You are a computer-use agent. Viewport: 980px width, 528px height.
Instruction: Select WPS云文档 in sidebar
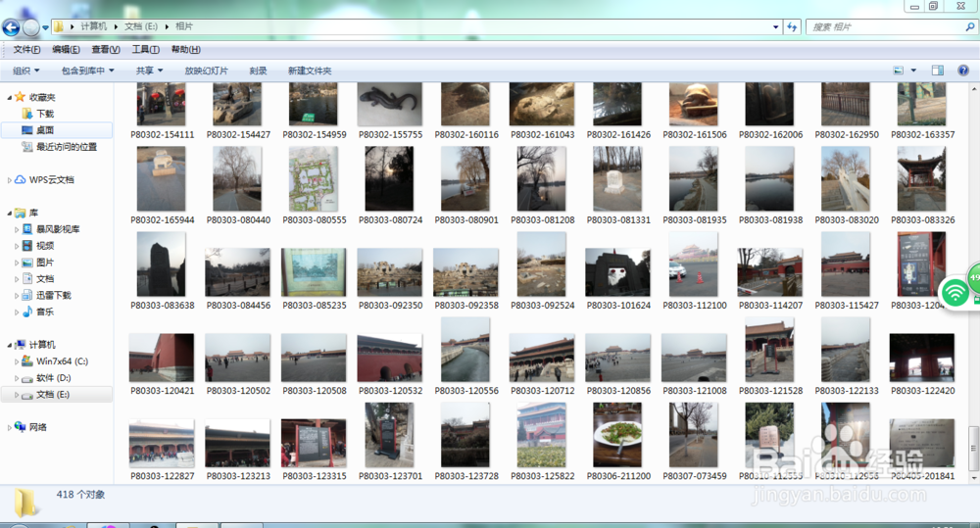point(51,180)
